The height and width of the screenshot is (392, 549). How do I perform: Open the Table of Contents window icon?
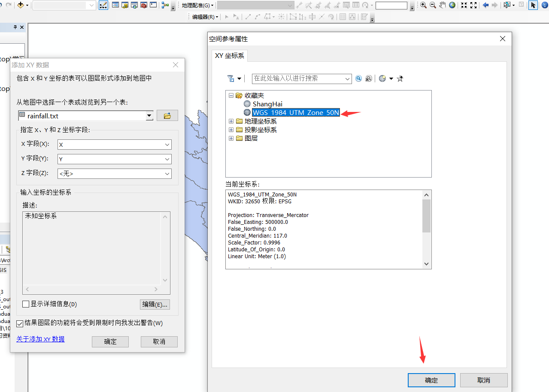point(115,5)
